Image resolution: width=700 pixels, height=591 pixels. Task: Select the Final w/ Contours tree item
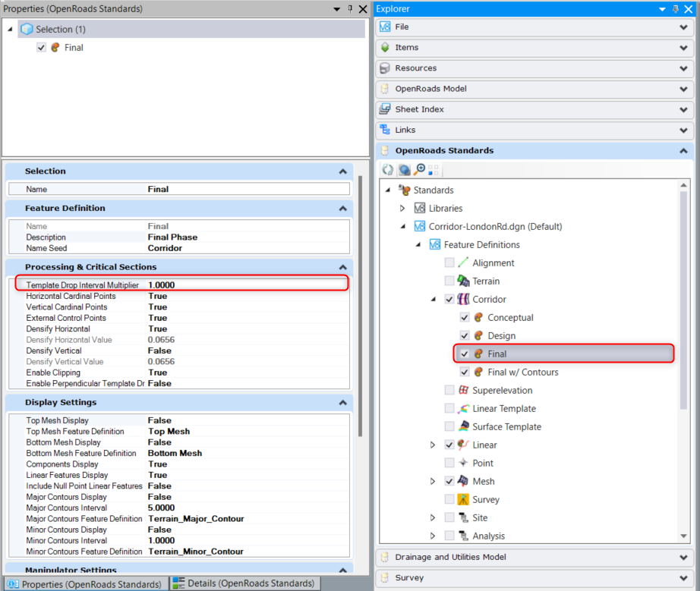coord(523,372)
